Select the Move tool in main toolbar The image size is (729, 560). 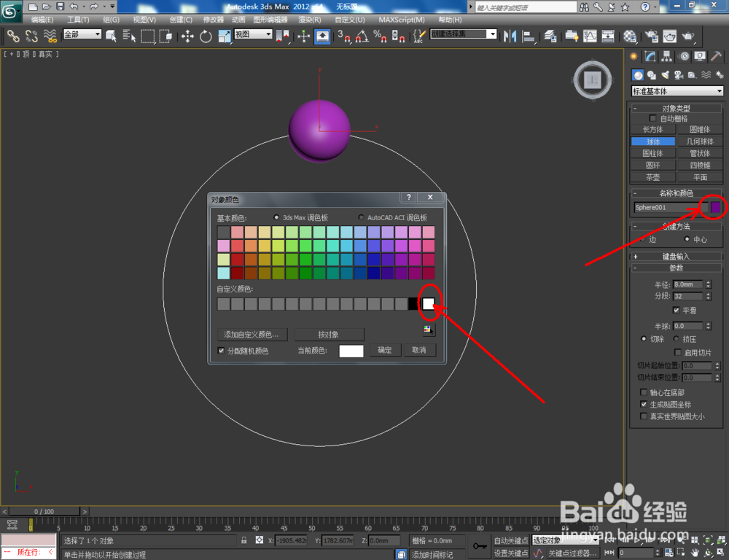(x=187, y=36)
